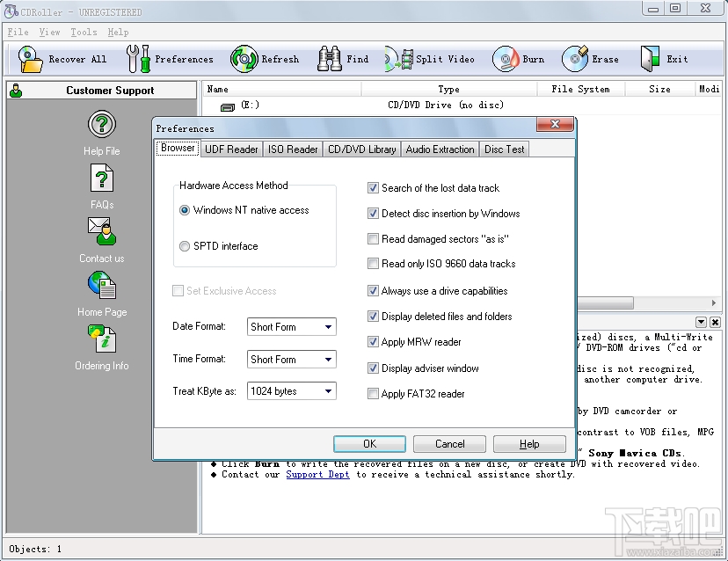The image size is (728, 561).
Task: Click the "Objects: 1" status bar text
Action: [x=35, y=549]
